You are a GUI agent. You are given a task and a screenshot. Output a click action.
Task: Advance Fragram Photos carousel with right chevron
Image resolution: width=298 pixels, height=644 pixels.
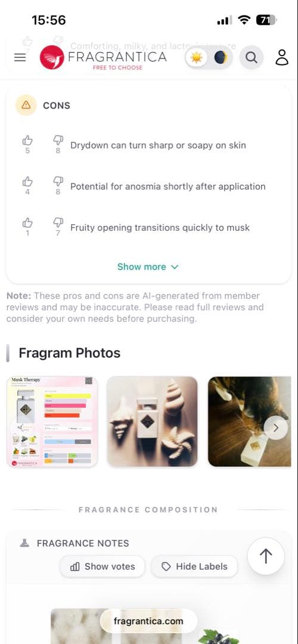pyautogui.click(x=275, y=428)
